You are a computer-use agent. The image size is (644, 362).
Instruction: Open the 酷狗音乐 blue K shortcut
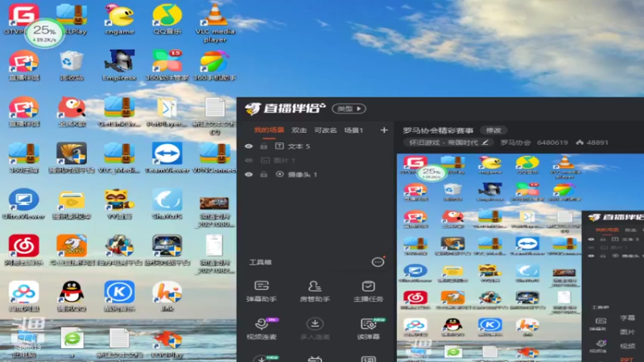coord(119,296)
